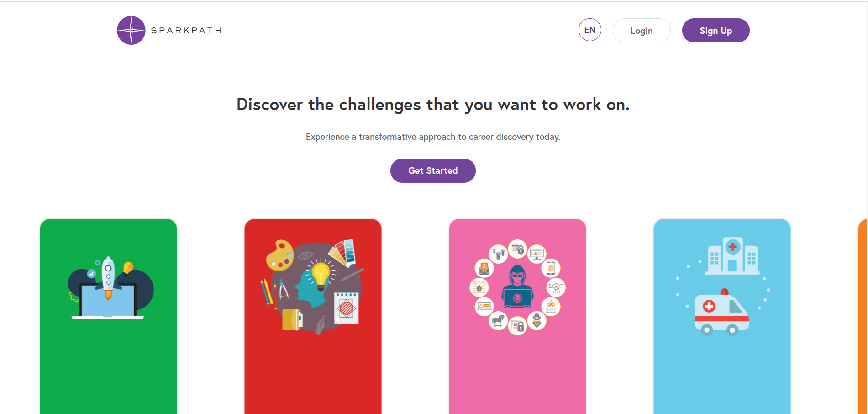Click the SPARKPATH wordmark text
Viewport: 868px width, 414px height.
[186, 31]
